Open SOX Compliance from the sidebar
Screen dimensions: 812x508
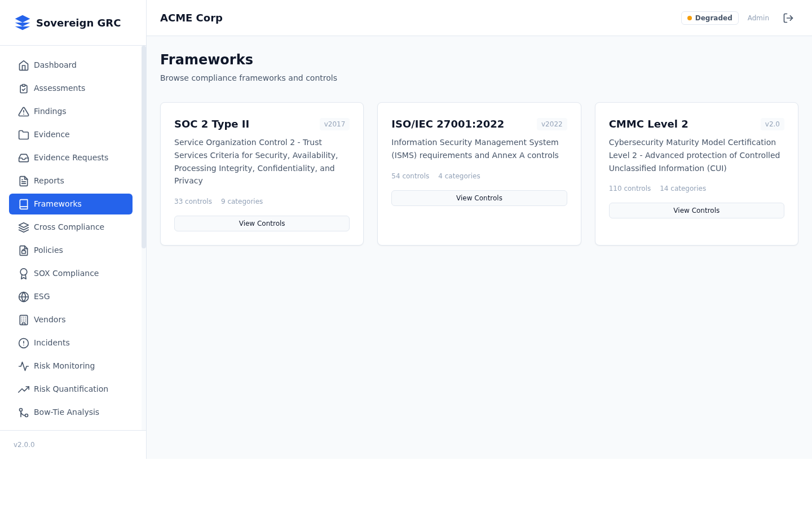click(66, 273)
